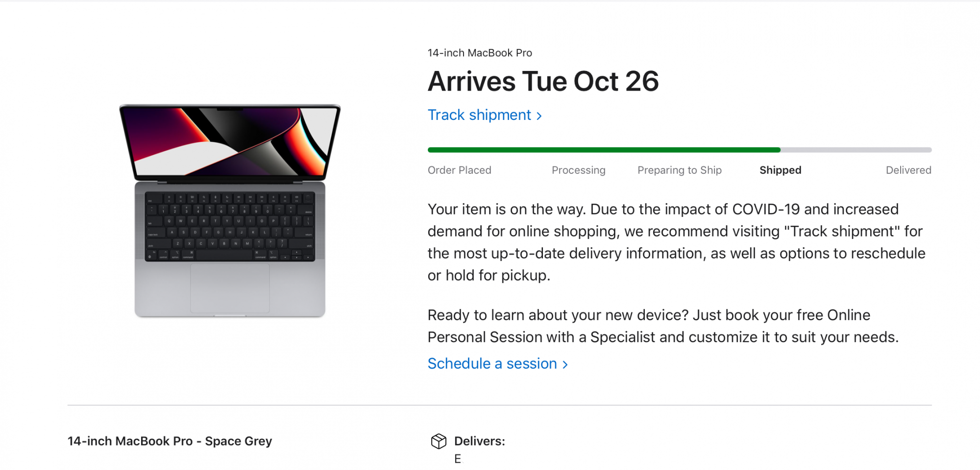The height and width of the screenshot is (470, 980).
Task: Open the Track shipment link
Action: [479, 115]
